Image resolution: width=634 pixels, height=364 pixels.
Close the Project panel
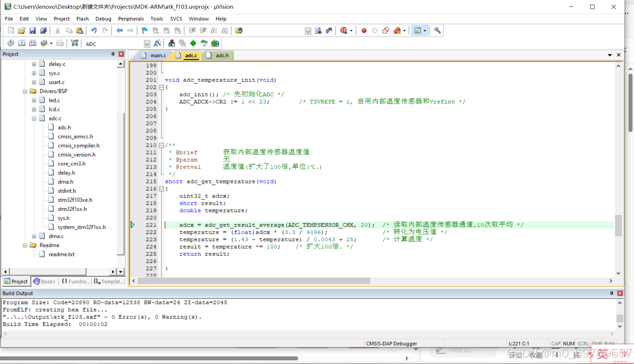click(x=121, y=54)
